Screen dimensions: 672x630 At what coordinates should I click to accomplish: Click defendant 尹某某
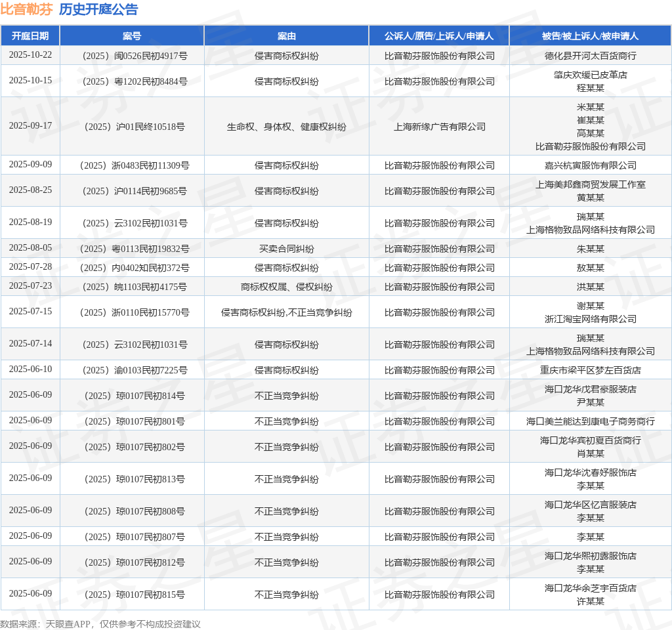tap(590, 402)
